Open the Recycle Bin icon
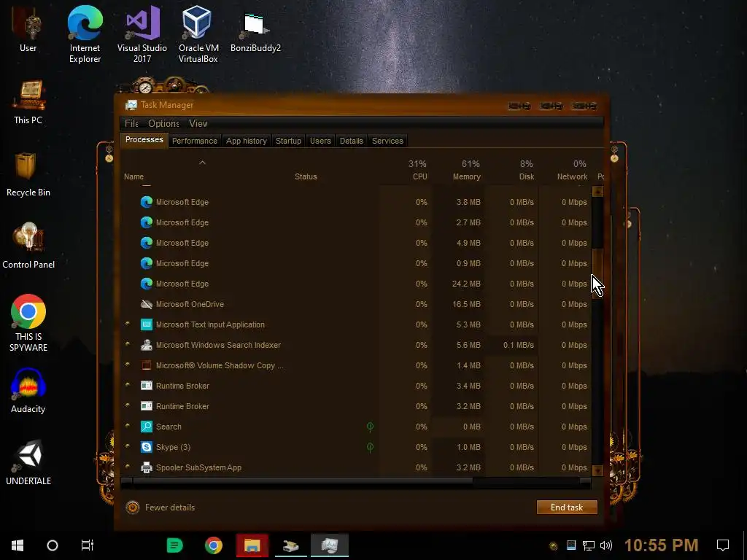Screen dimensions: 747x560 coord(28,174)
